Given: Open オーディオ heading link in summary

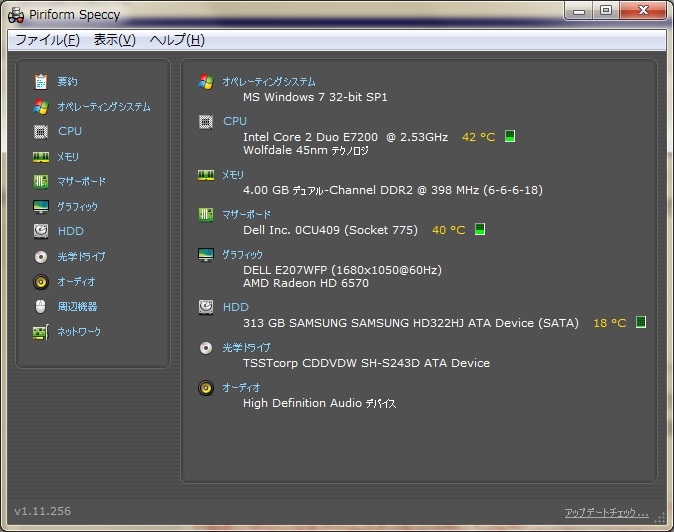Looking at the screenshot, I should pyautogui.click(x=241, y=388).
